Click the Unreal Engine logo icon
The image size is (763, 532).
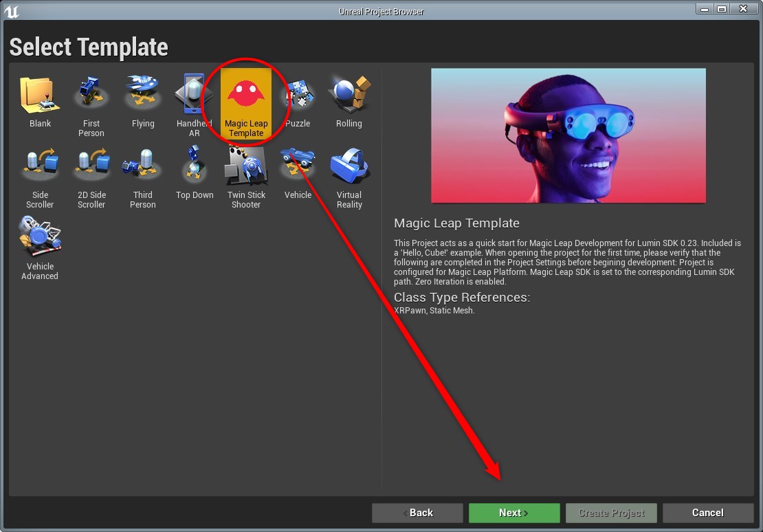point(11,11)
